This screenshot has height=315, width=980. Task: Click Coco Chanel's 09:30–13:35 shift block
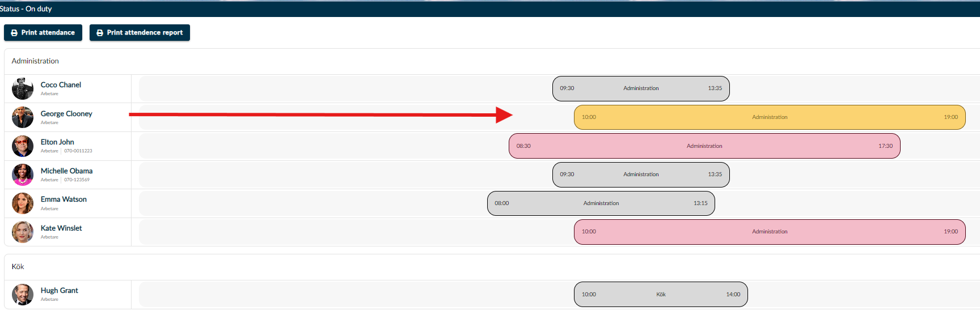[640, 88]
